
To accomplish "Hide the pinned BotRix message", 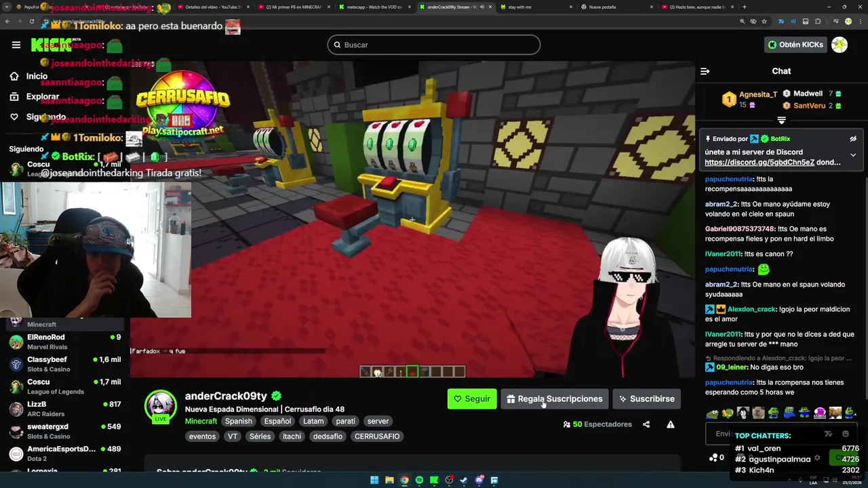I will click(x=853, y=139).
